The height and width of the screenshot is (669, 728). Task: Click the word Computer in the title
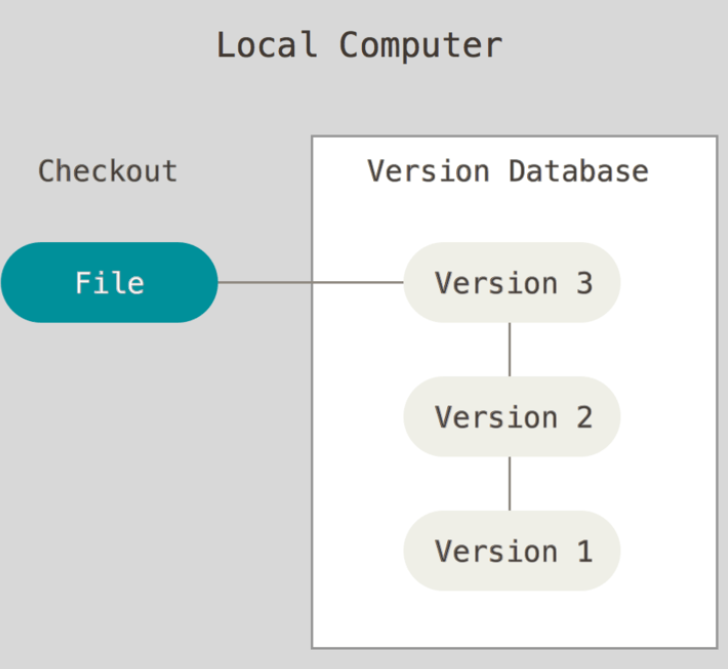click(421, 45)
